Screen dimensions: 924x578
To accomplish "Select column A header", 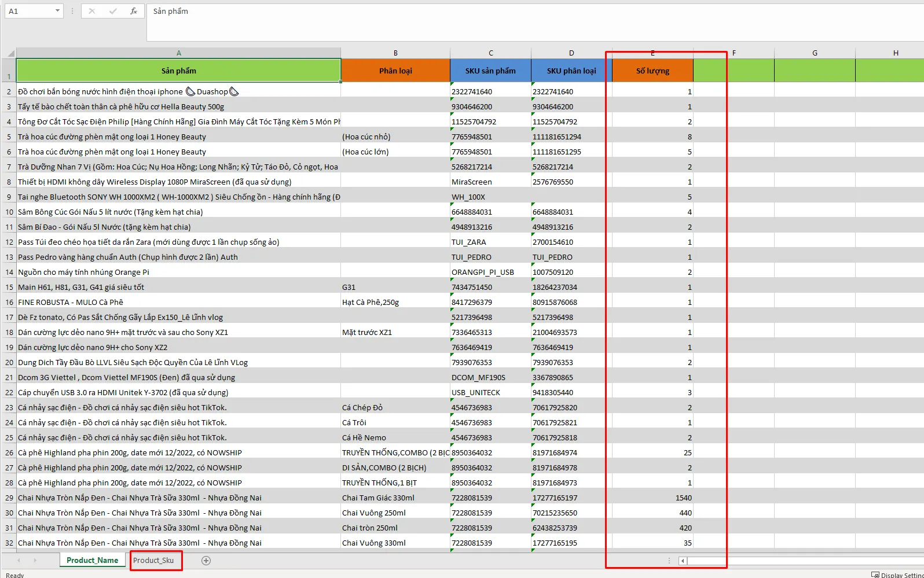I will (x=179, y=53).
